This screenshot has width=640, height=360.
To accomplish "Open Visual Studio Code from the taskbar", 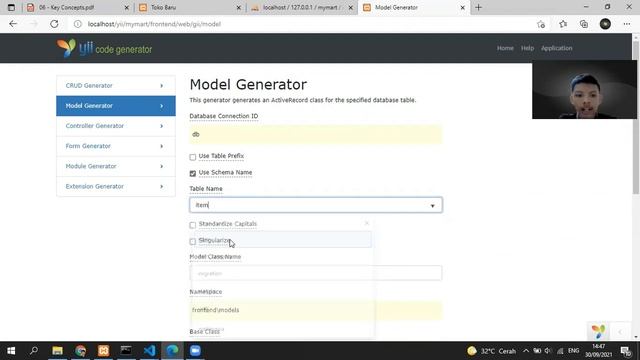I will (149, 351).
